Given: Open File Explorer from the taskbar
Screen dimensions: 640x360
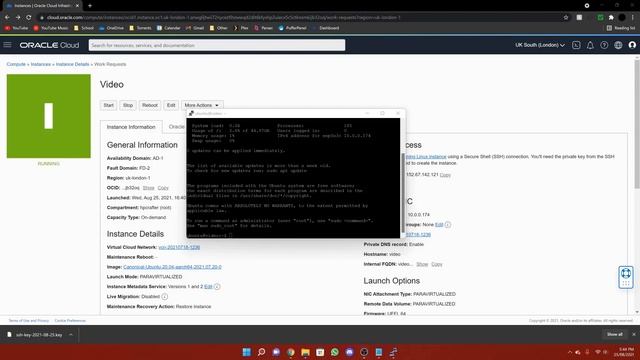Looking at the screenshot, I should click(x=305, y=352).
